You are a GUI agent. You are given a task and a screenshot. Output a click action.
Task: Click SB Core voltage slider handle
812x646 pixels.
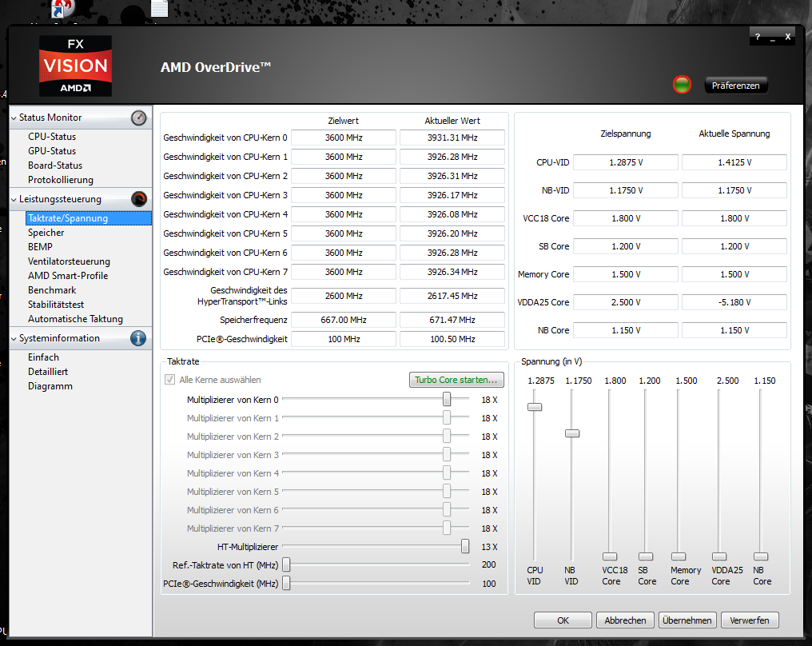coord(645,556)
